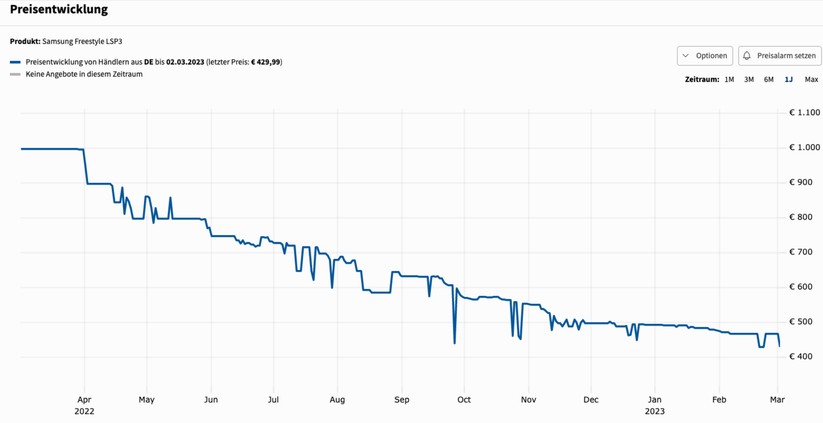This screenshot has height=423, width=823.
Task: Click the Apr 2022 label on the time axis
Action: tap(84, 405)
